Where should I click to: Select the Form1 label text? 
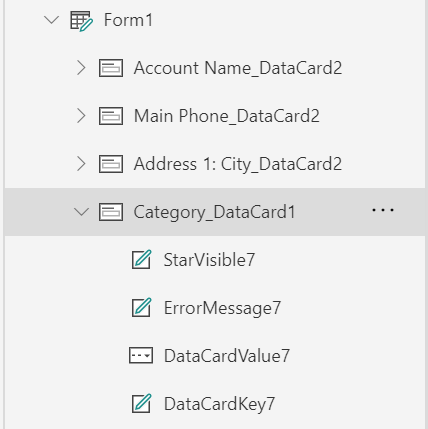(128, 20)
